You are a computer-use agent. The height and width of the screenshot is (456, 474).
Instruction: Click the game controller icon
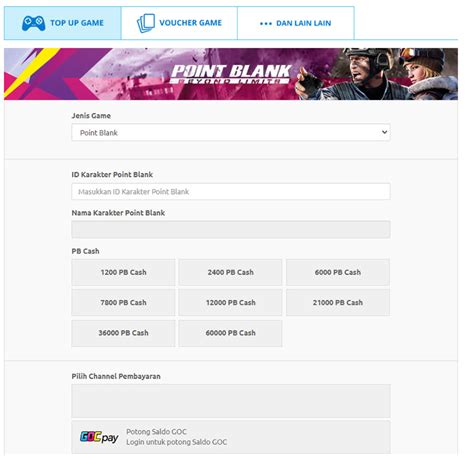[x=33, y=23]
